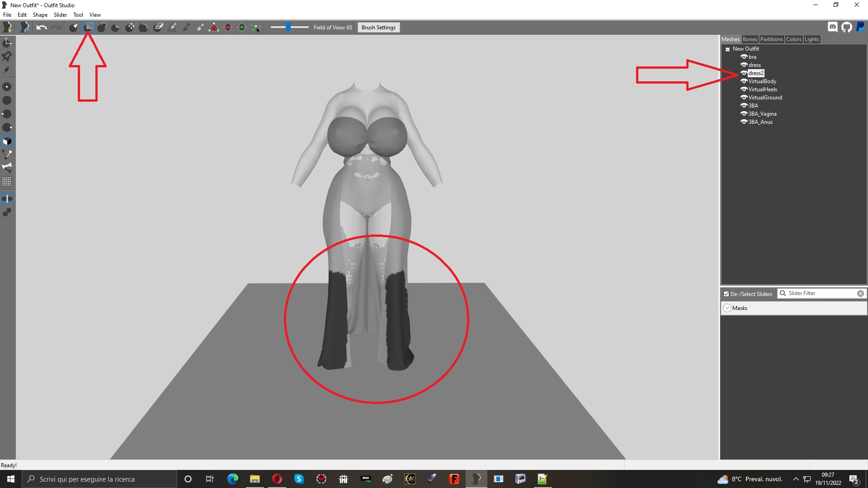
Task: Open Skype from the taskbar
Action: 299,479
